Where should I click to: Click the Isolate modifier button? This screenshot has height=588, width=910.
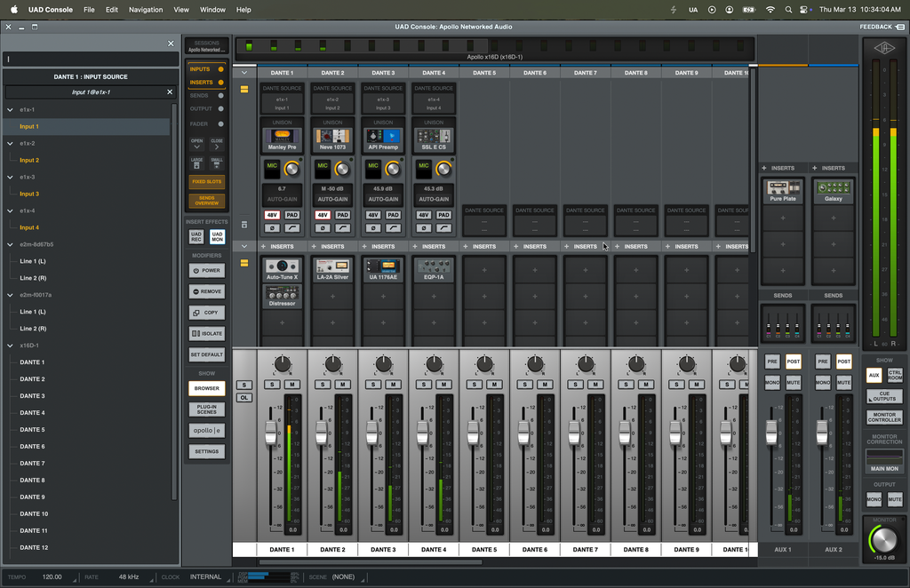206,333
